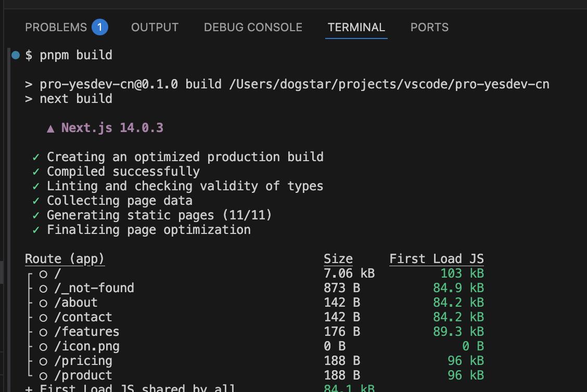
Task: Click the circle marker for /pricing
Action: coord(43,362)
